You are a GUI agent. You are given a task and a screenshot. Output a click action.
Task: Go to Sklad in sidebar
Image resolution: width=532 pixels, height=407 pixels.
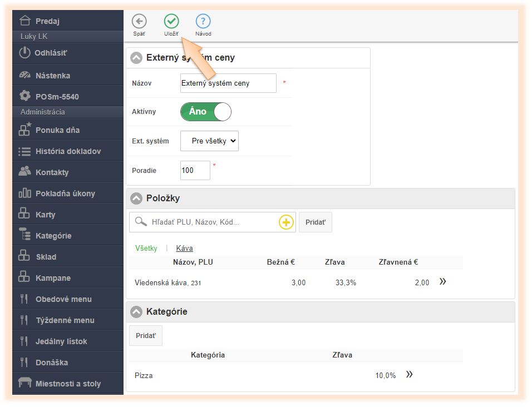point(46,257)
